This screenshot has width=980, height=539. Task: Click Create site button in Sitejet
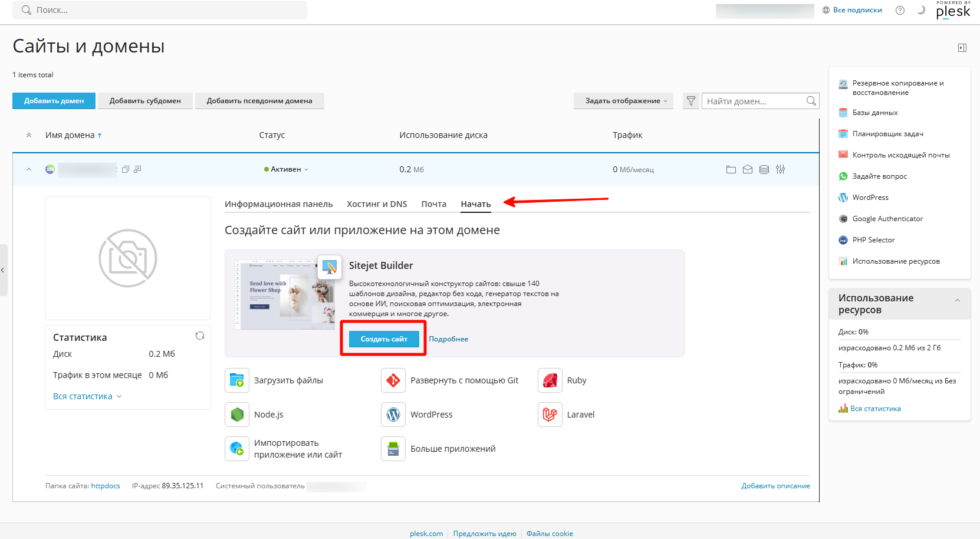(384, 339)
